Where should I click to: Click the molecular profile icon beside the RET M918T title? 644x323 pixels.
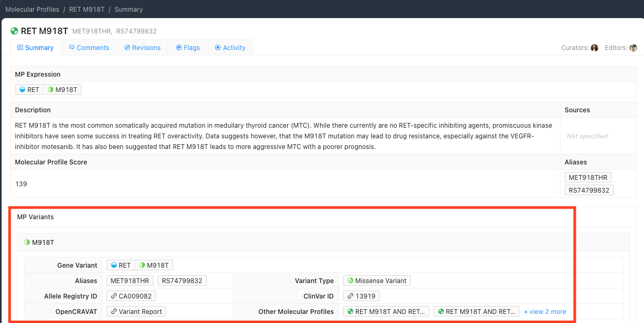click(x=14, y=31)
